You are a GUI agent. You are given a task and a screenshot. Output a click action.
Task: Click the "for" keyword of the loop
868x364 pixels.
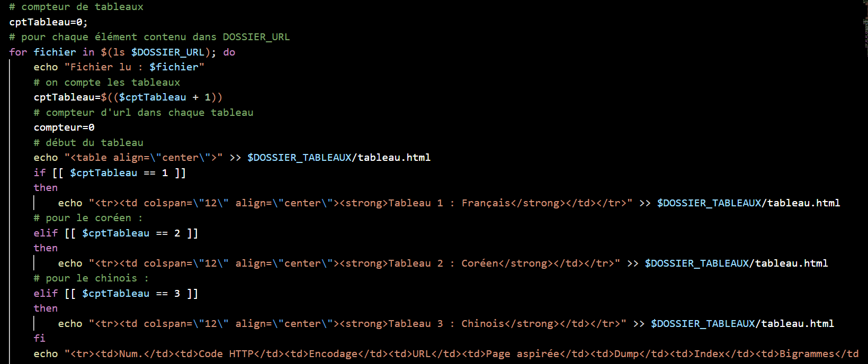click(18, 52)
